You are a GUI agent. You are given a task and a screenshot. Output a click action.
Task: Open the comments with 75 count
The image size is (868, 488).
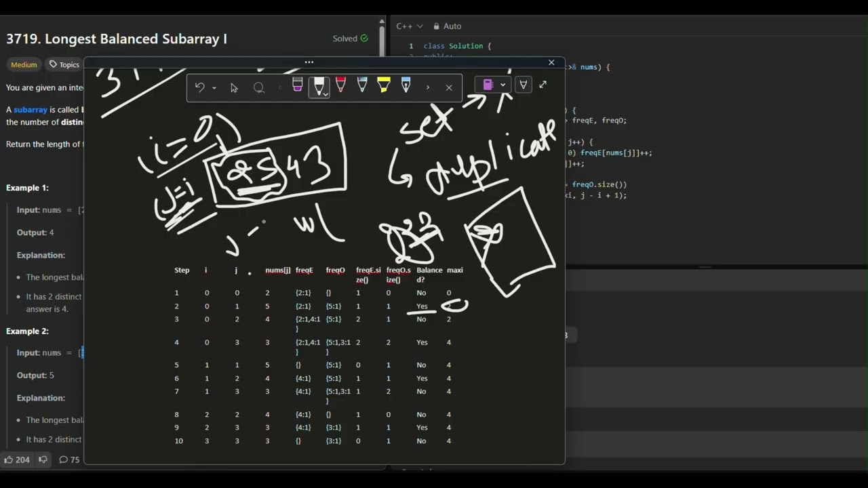pos(69,460)
